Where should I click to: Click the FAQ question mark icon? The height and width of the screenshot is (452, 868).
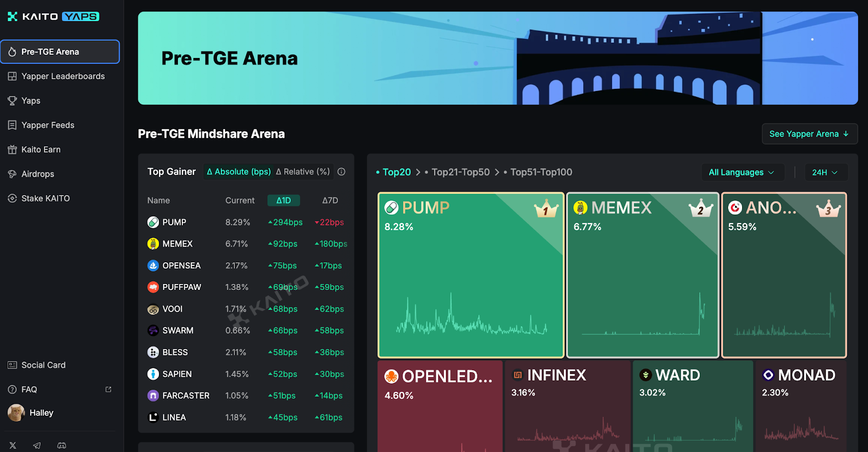(x=12, y=390)
